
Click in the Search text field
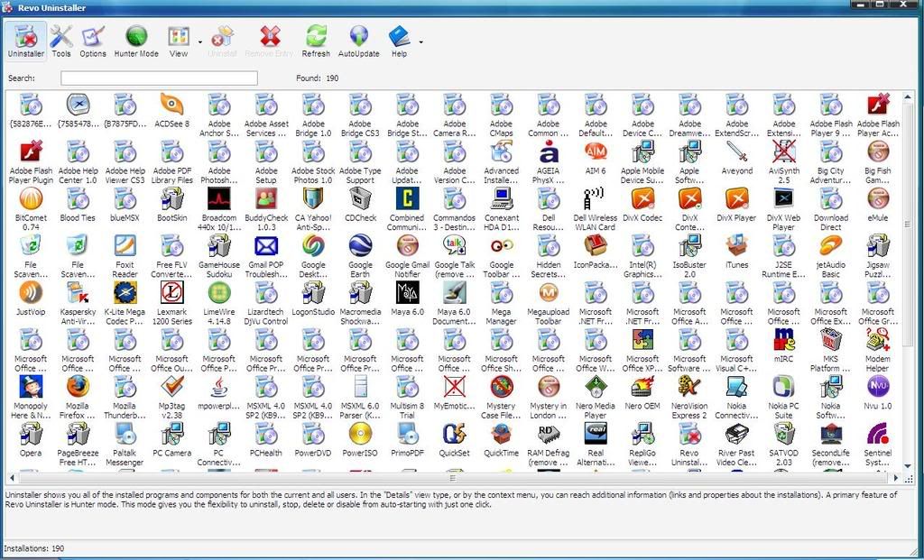point(159,78)
